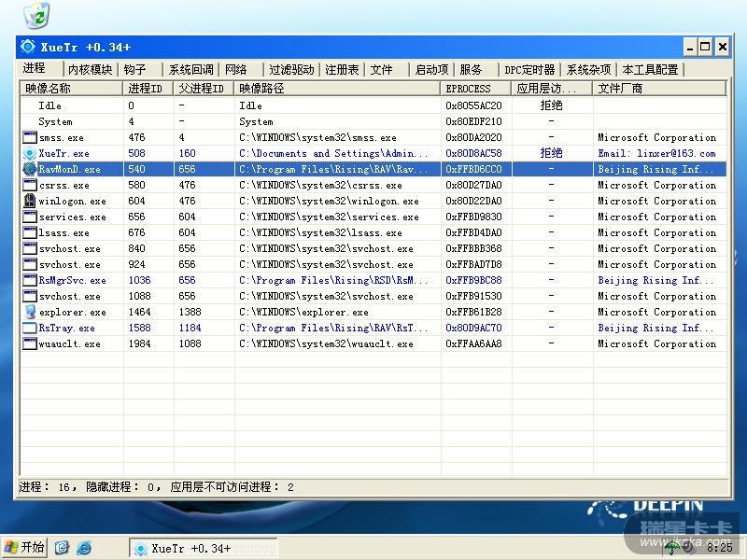This screenshot has width=747, height=560.
Task: Select smss.exe process icon
Action: [30, 137]
